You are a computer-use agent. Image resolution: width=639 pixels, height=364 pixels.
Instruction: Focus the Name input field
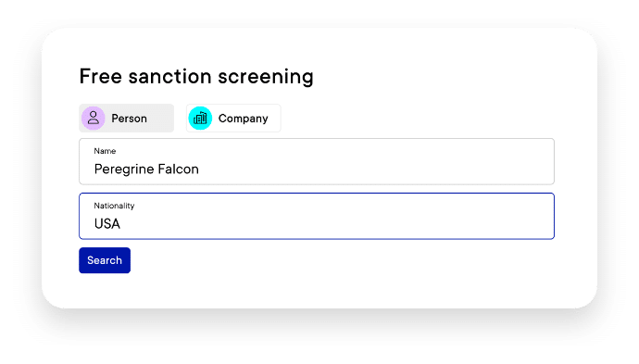[317, 161]
